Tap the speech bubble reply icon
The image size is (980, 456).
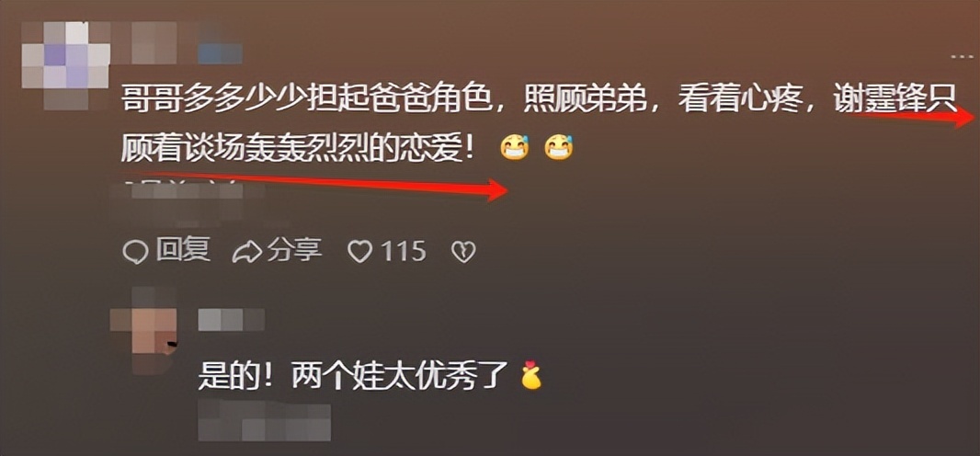click(135, 252)
